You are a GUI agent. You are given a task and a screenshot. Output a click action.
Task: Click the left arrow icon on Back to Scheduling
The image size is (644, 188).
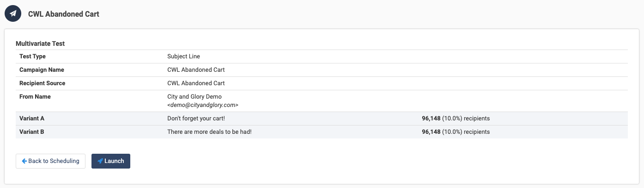24,161
